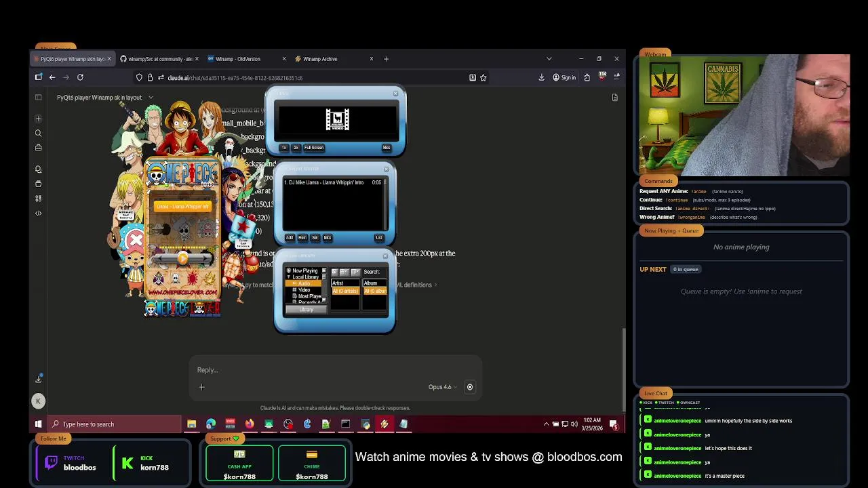868x488 pixels.
Task: Switch to the winamp/Src GitHub tab
Action: 160,59
